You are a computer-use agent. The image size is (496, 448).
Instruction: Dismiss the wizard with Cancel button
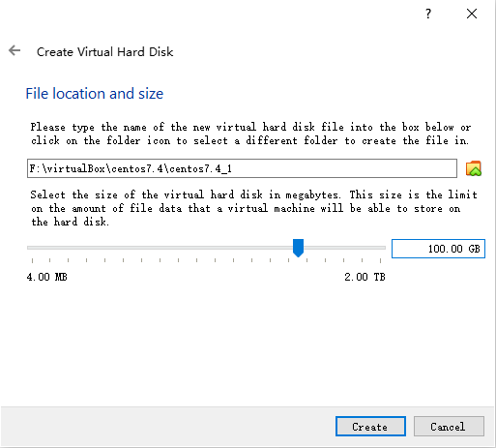(x=449, y=427)
